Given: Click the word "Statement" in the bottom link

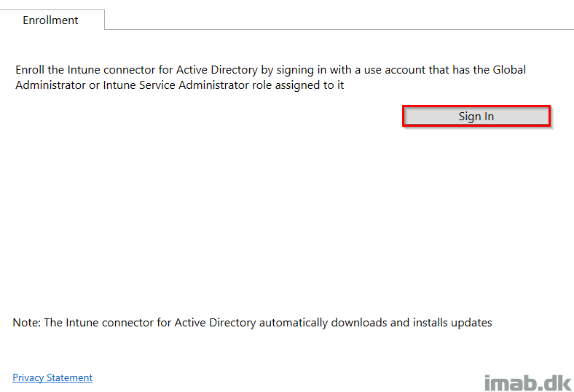Looking at the screenshot, I should 69,377.
